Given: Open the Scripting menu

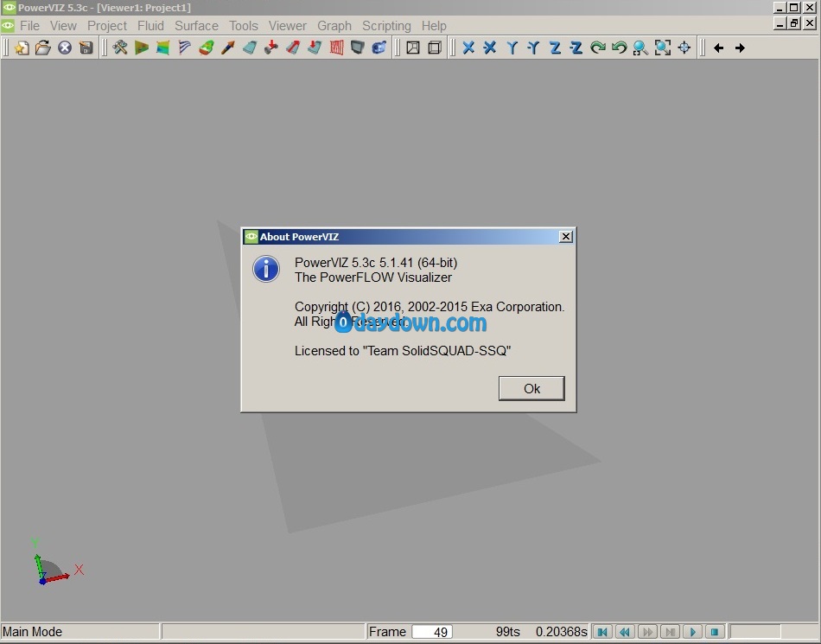Looking at the screenshot, I should click(x=386, y=26).
